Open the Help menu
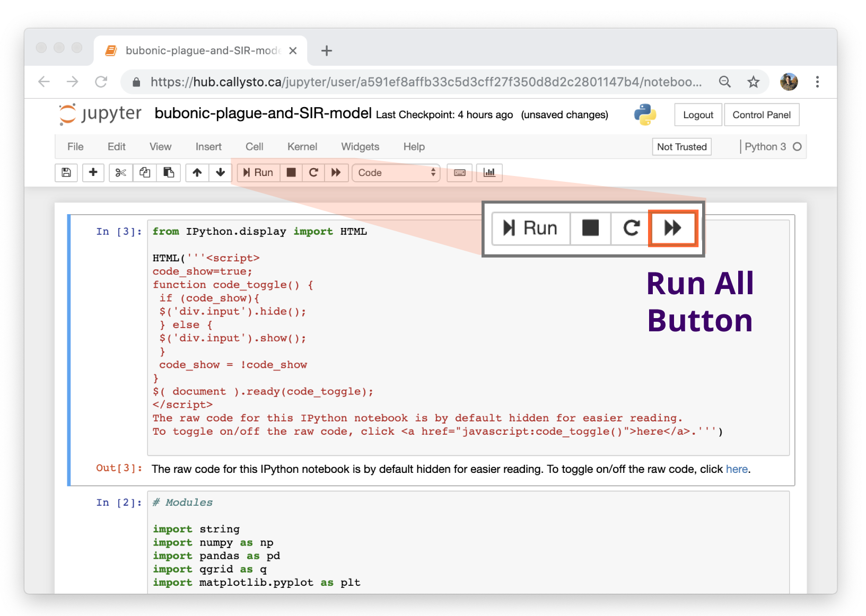The image size is (866, 616). click(414, 147)
